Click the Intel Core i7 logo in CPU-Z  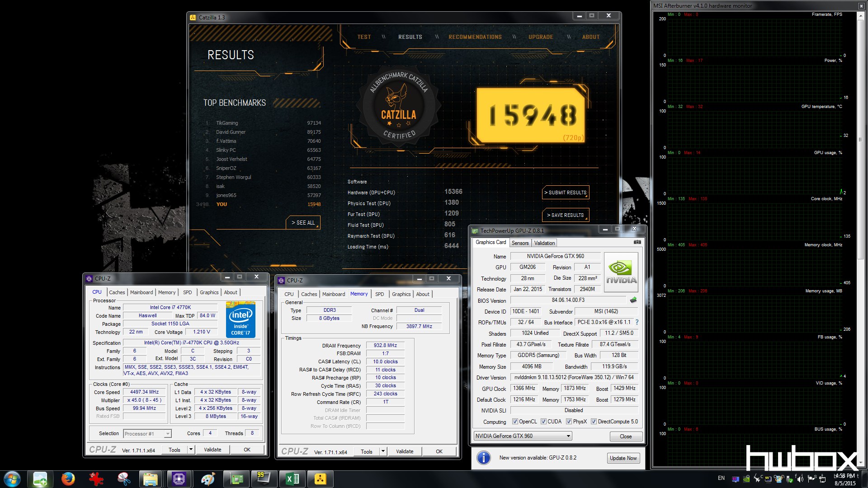[x=241, y=319]
